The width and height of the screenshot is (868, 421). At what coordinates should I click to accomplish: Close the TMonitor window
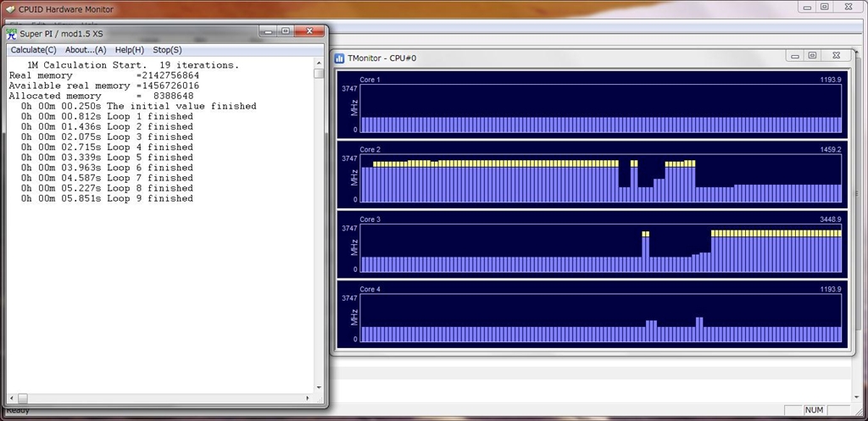836,56
